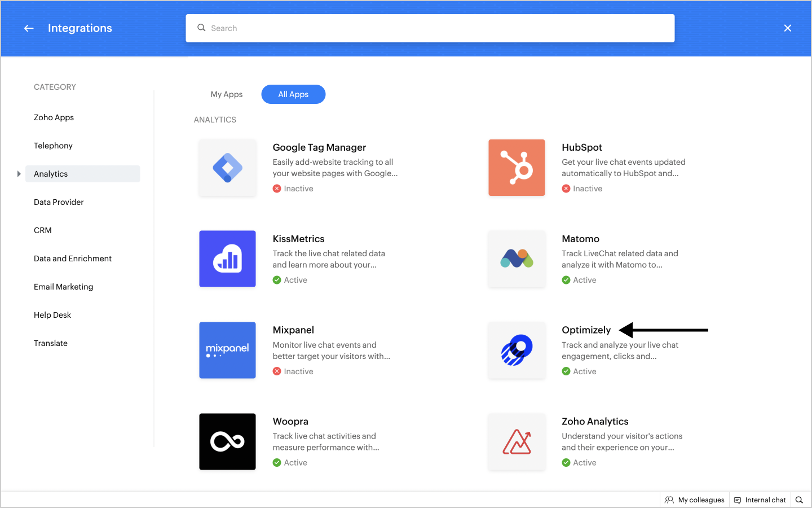Click the red inactive status icon for Mixpanel
Image resolution: width=812 pixels, height=508 pixels.
point(277,371)
